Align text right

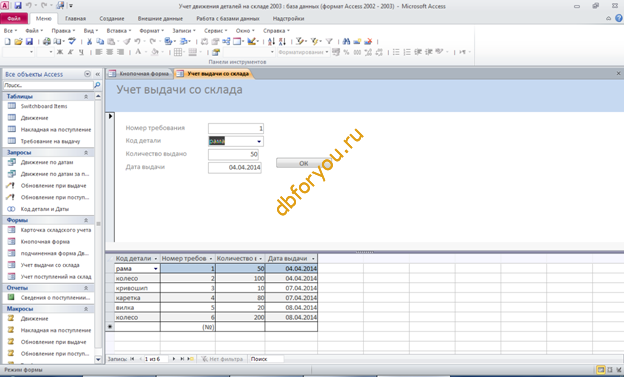(120, 52)
